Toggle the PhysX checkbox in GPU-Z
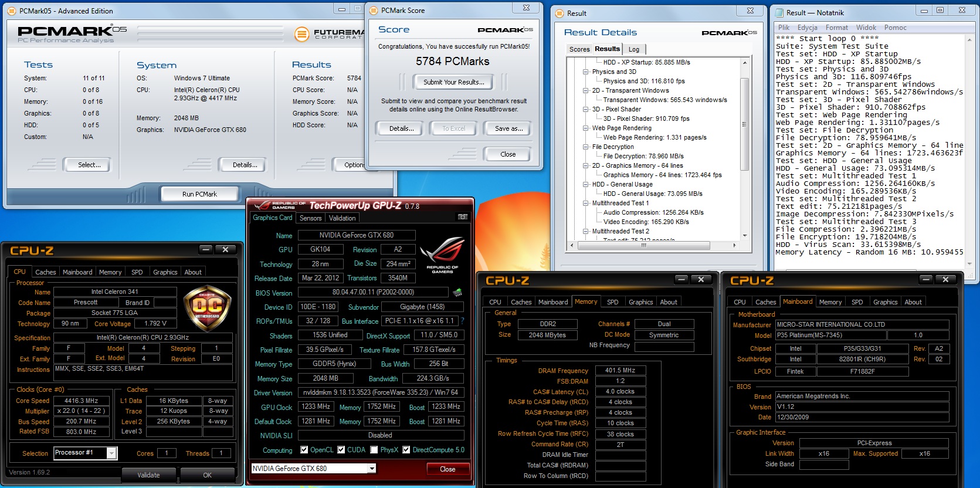 pos(374,450)
